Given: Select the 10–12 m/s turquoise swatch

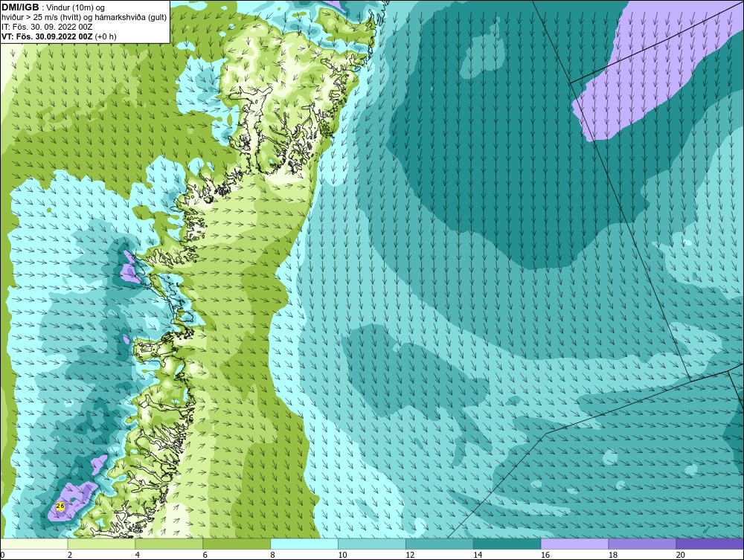Looking at the screenshot, I should (372, 544).
